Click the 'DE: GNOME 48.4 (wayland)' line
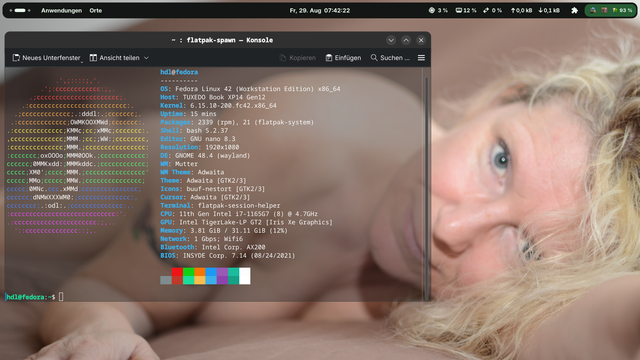 pyautogui.click(x=205, y=156)
